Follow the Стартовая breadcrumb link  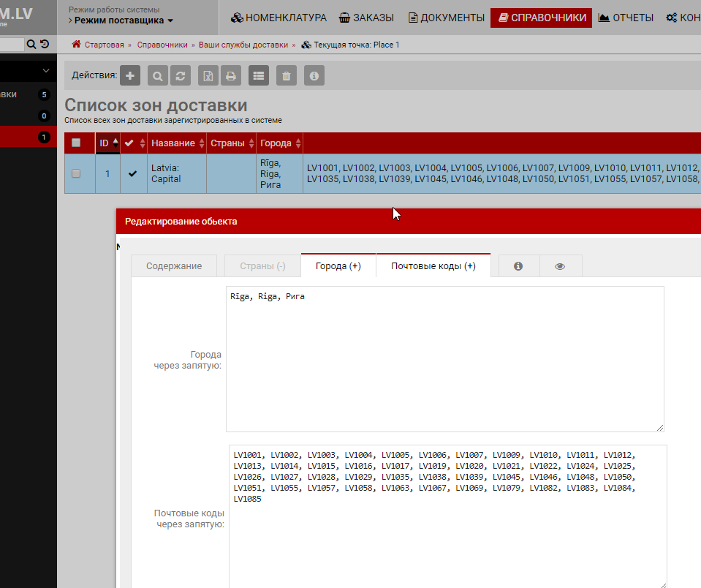coord(104,45)
